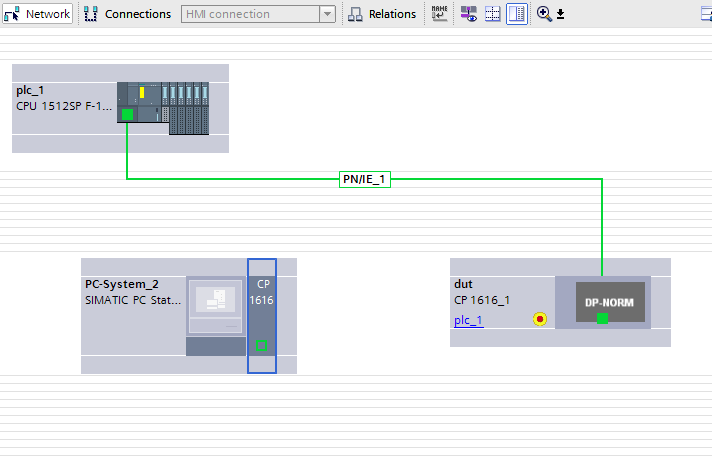Activate the Network mode button

[37, 14]
